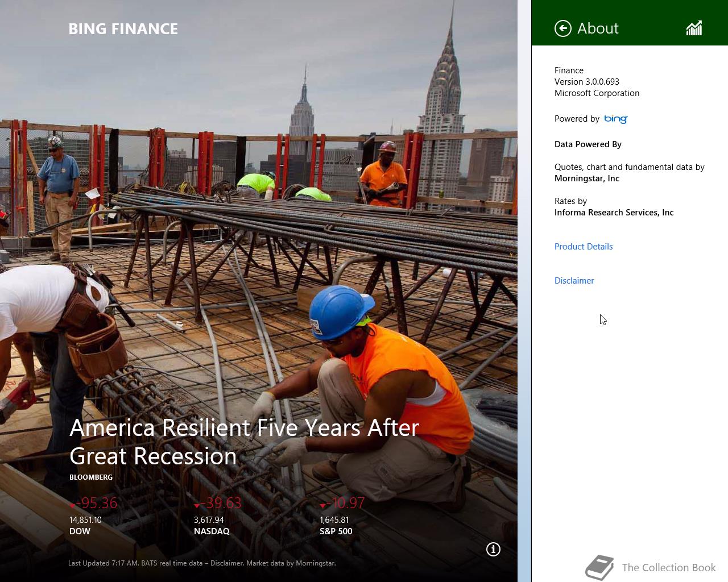Click the 1,645.81 S&P value

coord(334,520)
